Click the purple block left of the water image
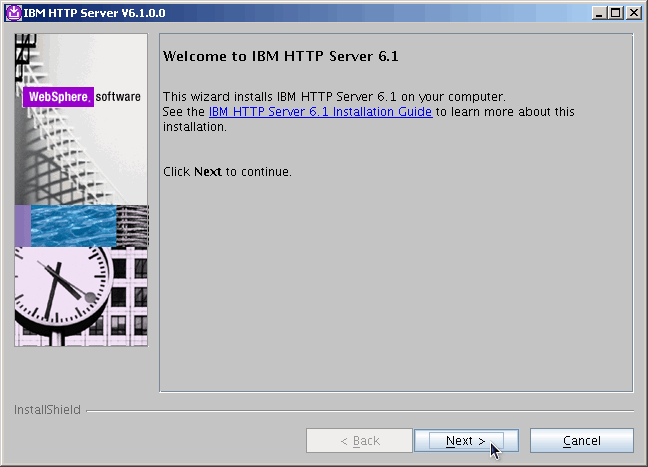 22,226
